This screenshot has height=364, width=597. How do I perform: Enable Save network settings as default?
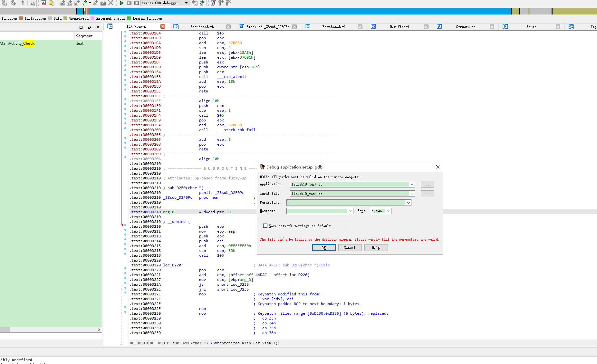click(265, 226)
